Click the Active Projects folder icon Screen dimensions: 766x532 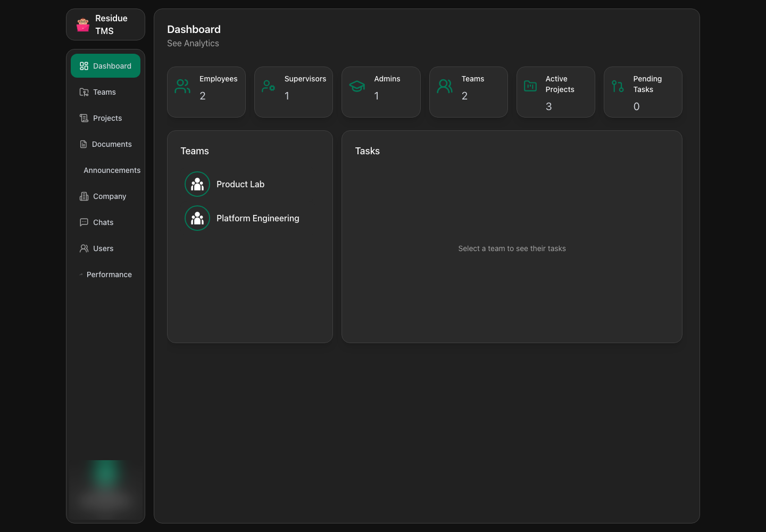pos(530,86)
